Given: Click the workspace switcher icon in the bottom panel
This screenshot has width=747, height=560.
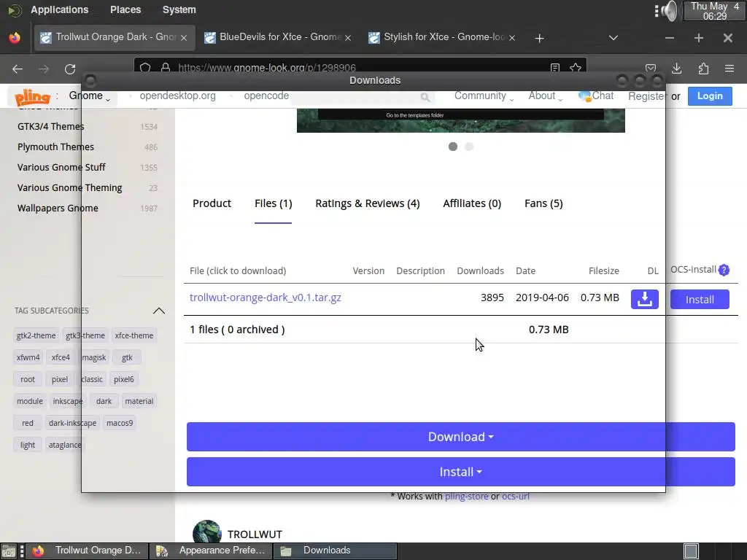Looking at the screenshot, I should [x=691, y=551].
